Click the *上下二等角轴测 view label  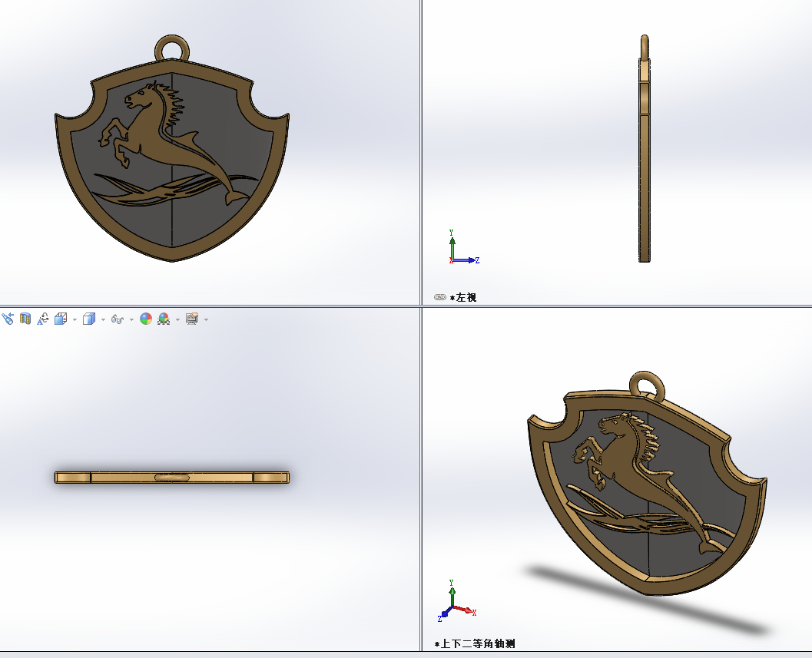(475, 643)
